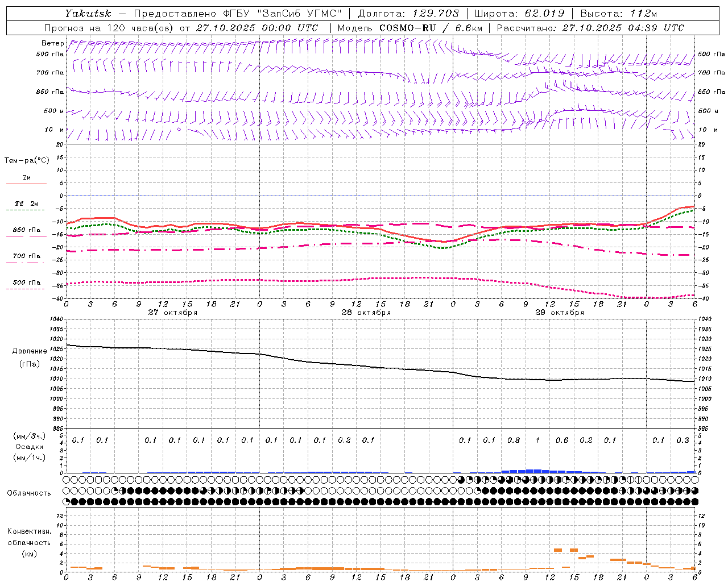
Task: Click 'Рассчитано: 27.10.2025 04:39 UTC' timestamp
Action: (x=590, y=28)
